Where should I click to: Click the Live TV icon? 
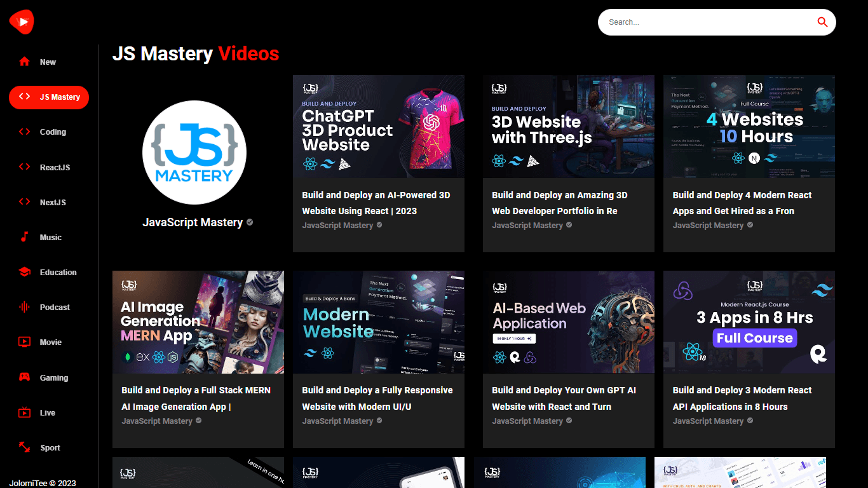(x=25, y=412)
